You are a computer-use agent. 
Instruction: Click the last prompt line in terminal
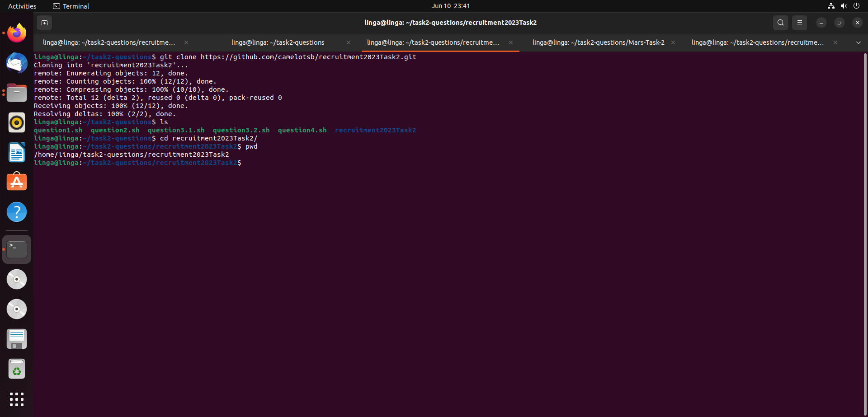click(137, 163)
